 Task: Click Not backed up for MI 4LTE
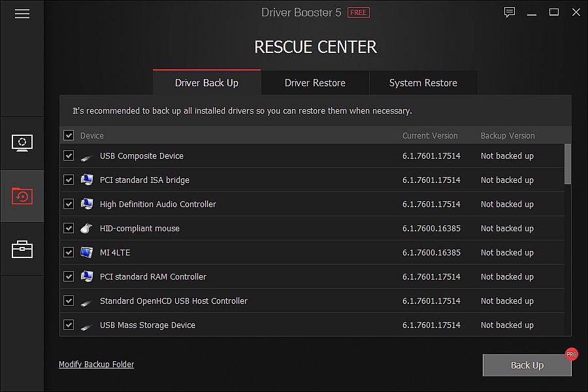pos(507,252)
